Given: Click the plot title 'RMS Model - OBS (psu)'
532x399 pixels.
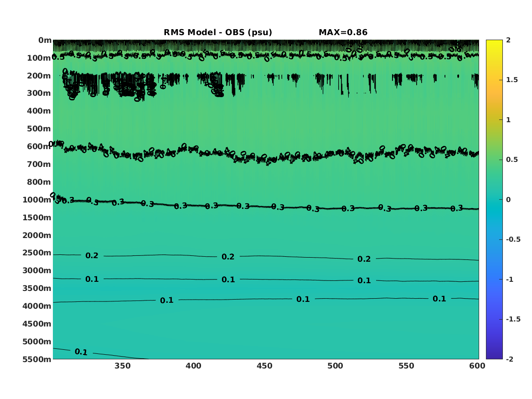Looking at the screenshot, I should click(218, 32).
